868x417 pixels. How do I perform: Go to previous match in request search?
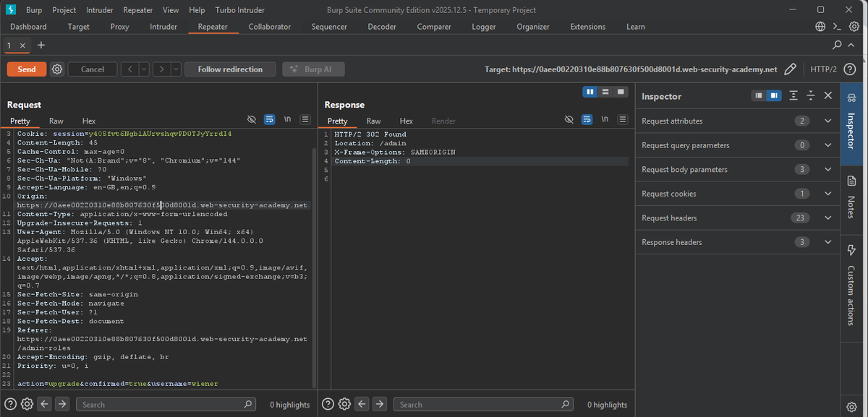(46, 404)
